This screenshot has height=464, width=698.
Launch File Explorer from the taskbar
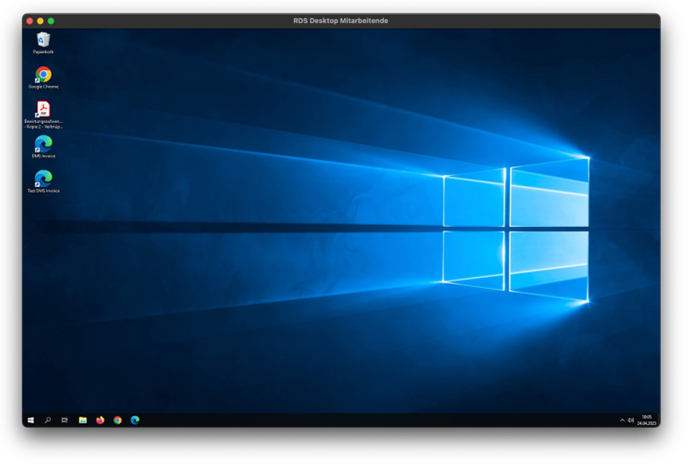click(x=83, y=420)
